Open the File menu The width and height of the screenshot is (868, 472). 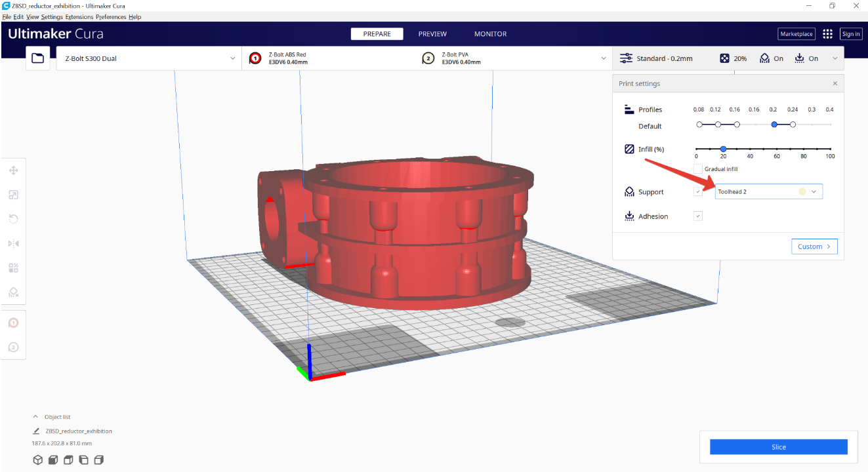pyautogui.click(x=7, y=17)
